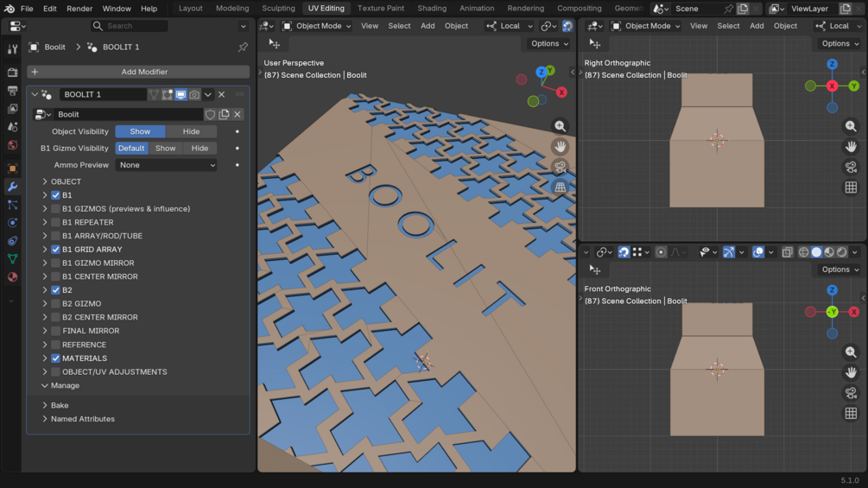Image resolution: width=868 pixels, height=488 pixels.
Task: Open Options dropdown in Right Orthographic viewport
Action: [x=839, y=44]
